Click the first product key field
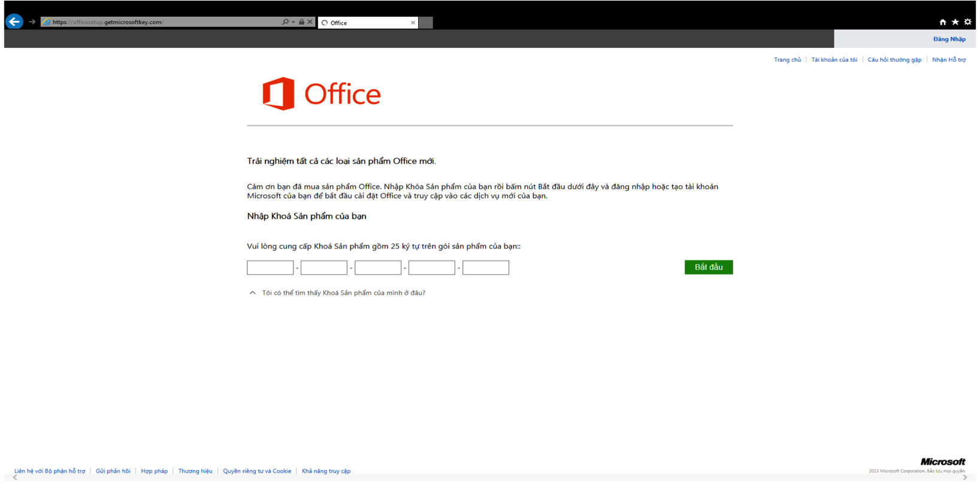This screenshot has height=485, width=980. (270, 268)
